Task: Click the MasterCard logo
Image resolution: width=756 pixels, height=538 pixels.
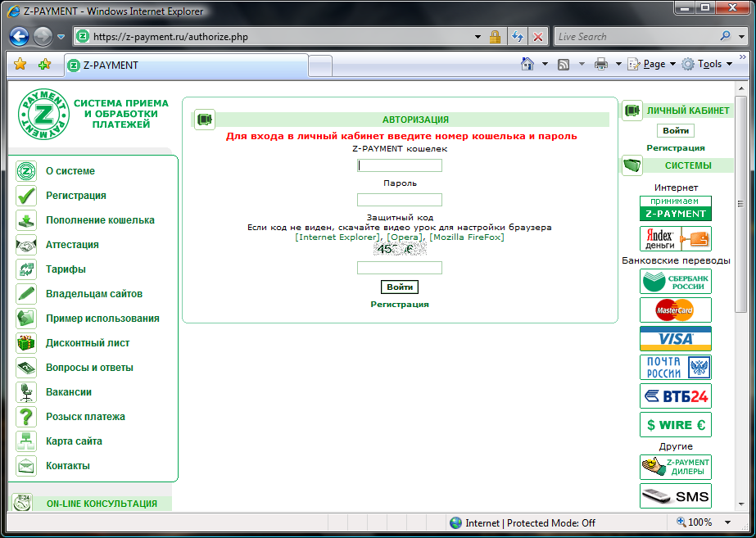Action: click(x=676, y=310)
